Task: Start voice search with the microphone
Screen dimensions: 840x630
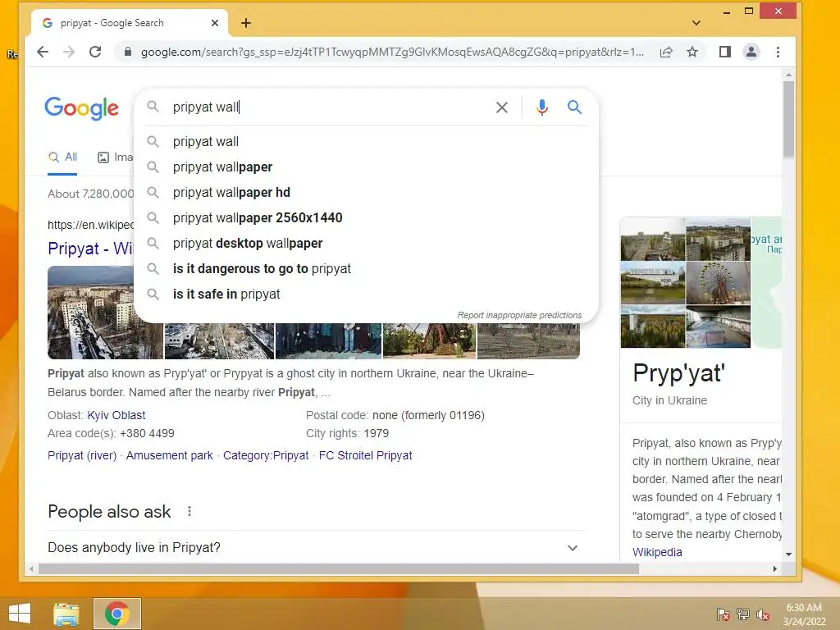Action: pos(542,107)
